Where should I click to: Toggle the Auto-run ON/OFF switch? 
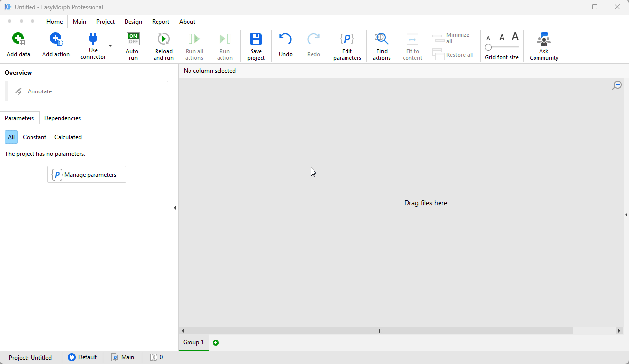click(x=133, y=39)
